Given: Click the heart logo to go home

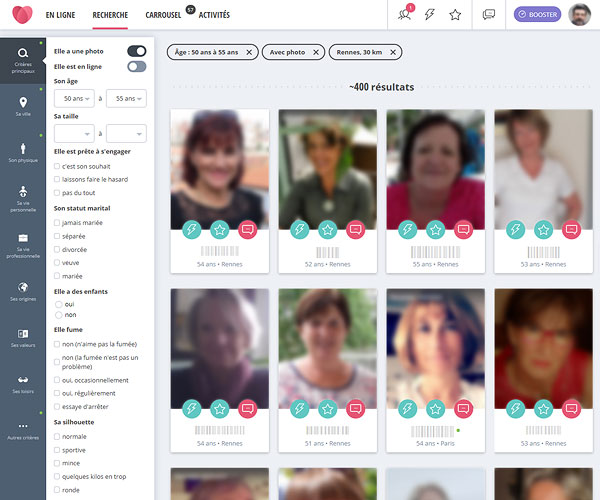Looking at the screenshot, I should click(22, 15).
